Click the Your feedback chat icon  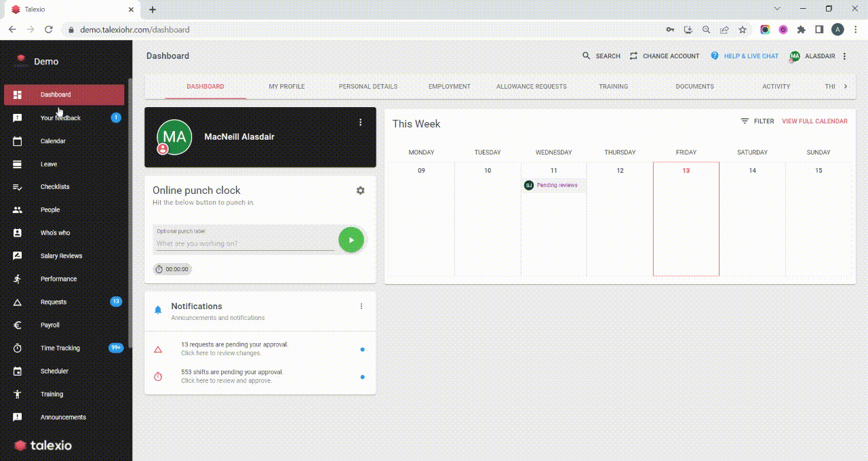[18, 118]
